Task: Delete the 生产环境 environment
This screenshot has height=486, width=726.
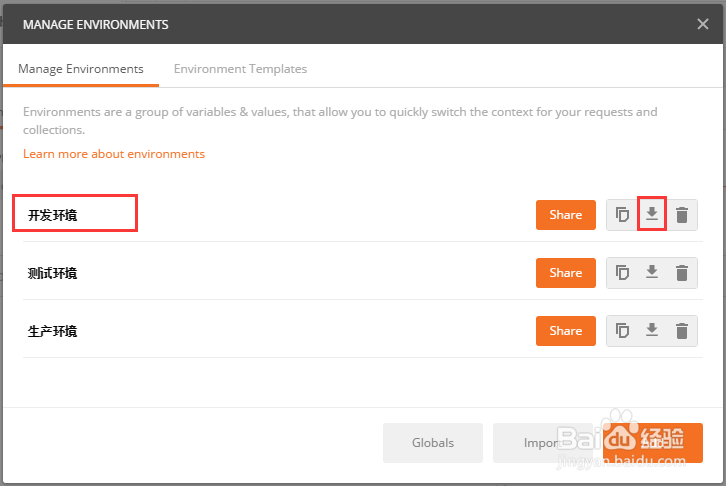Action: (682, 331)
